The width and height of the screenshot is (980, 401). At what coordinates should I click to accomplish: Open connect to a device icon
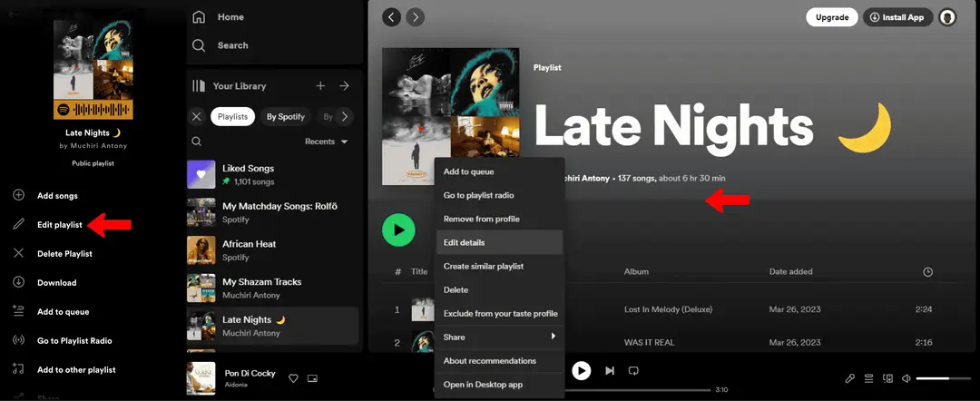pyautogui.click(x=887, y=378)
